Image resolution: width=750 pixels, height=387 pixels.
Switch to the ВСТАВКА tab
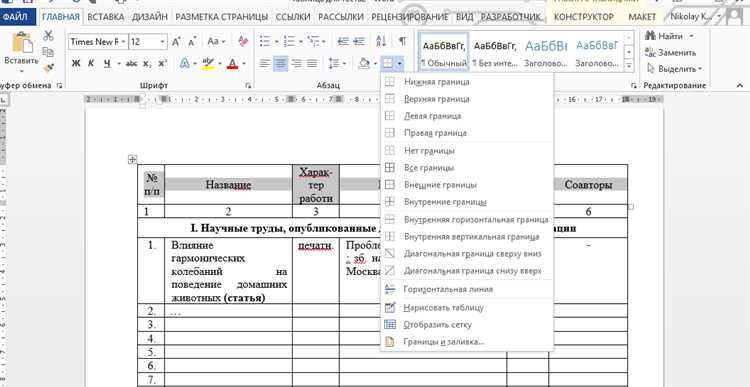(106, 17)
